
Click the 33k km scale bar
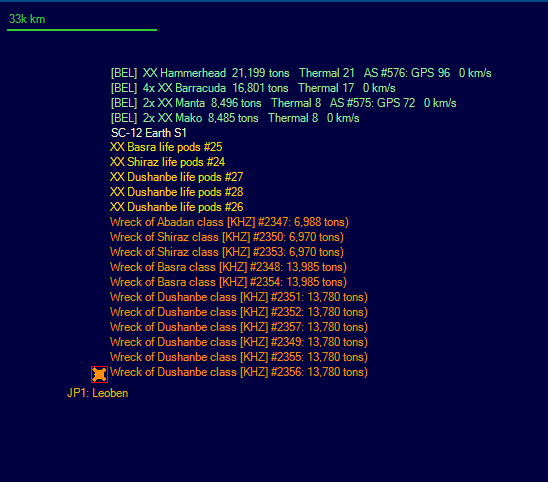pos(82,30)
